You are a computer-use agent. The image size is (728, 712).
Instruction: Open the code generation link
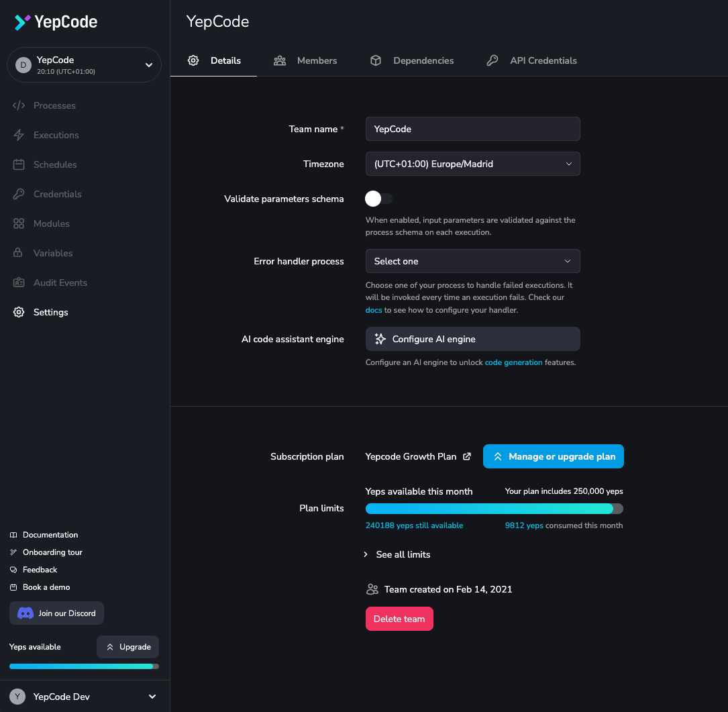point(513,362)
